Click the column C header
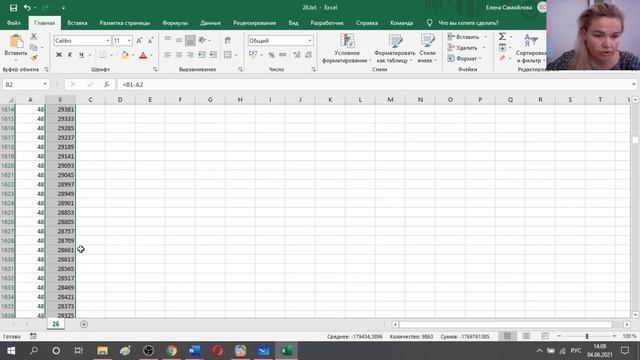Viewport: 640px width, 360px height. [90, 100]
